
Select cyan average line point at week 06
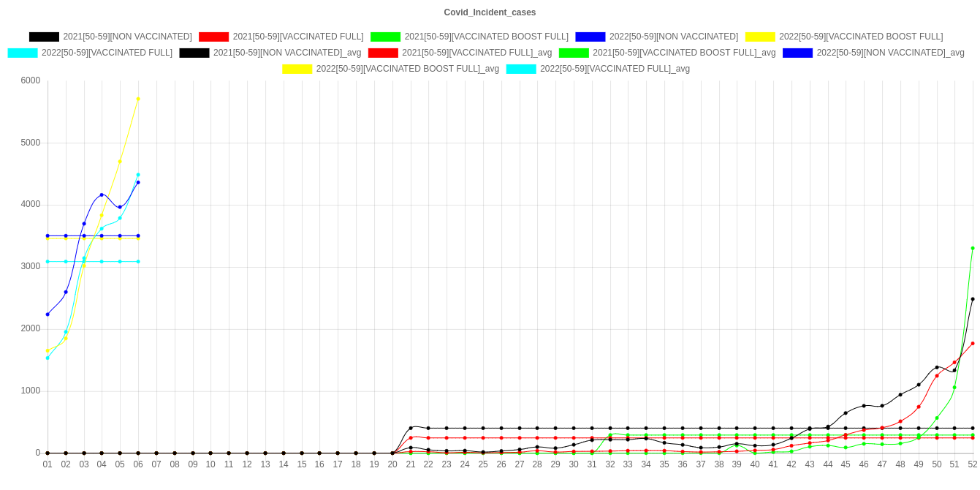[x=138, y=262]
